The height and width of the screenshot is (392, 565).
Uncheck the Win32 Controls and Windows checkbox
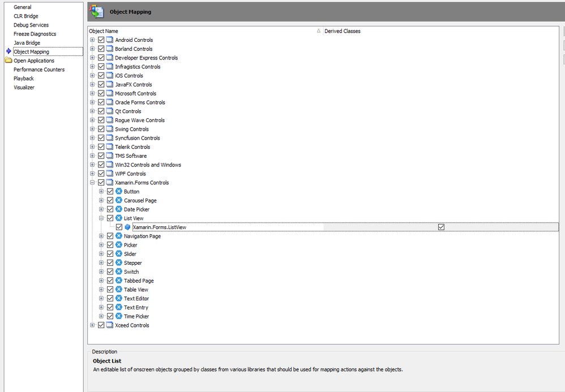point(101,165)
